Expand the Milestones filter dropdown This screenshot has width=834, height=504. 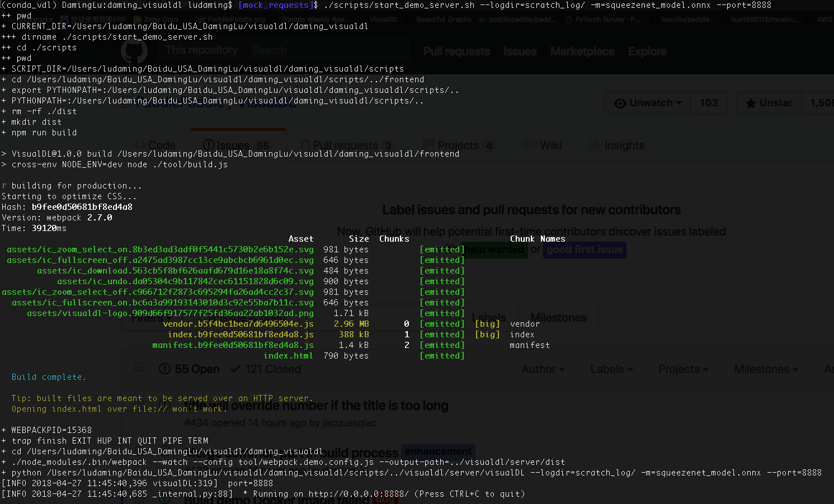[766, 369]
